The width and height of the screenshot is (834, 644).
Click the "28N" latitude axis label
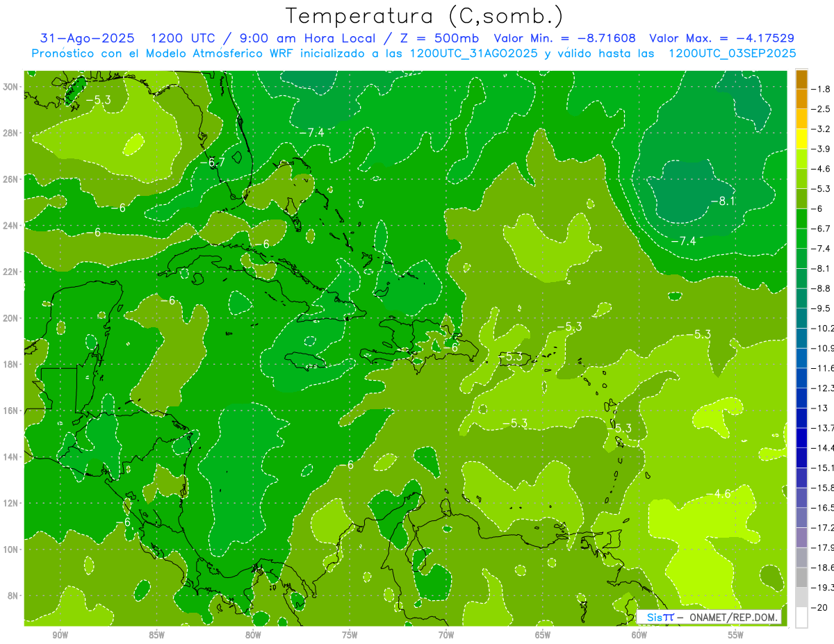tap(11, 133)
